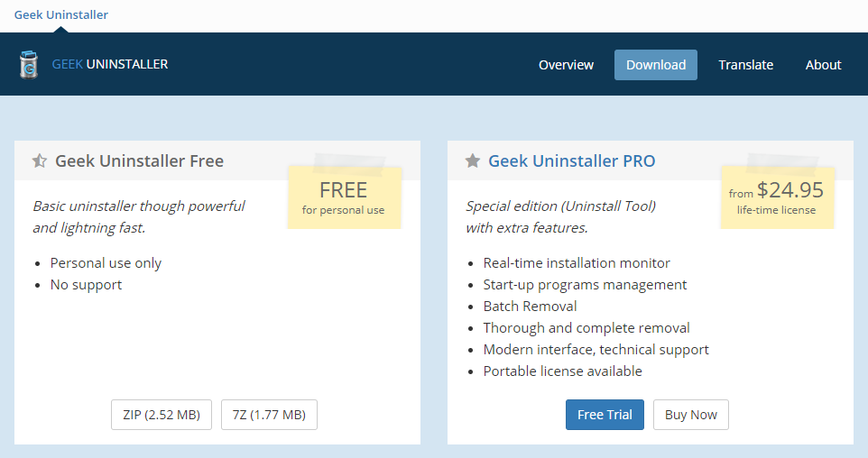Open the Geek Uninstaller PRO heading link
This screenshot has width=868, height=458.
coord(571,161)
